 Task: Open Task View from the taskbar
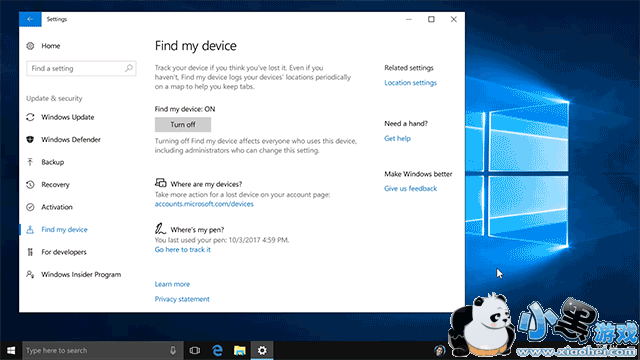(195, 350)
